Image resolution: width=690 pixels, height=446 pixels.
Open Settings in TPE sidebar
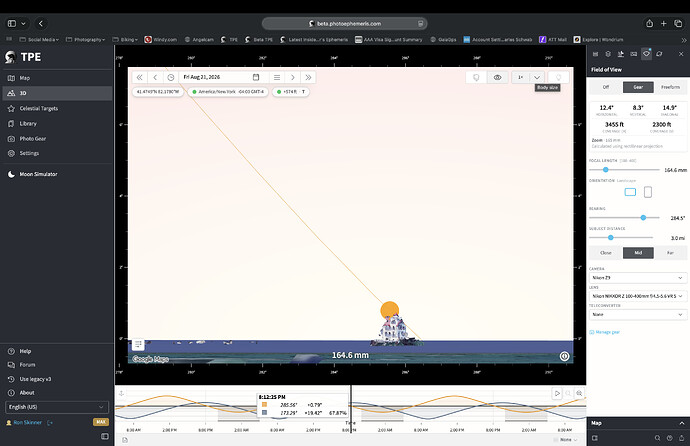click(56, 153)
